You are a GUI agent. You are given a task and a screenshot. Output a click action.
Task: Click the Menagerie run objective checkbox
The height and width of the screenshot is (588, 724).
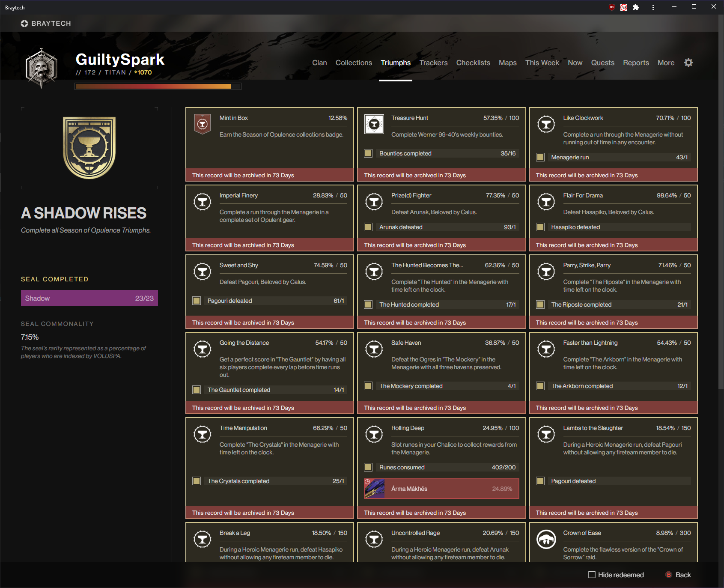(x=540, y=157)
